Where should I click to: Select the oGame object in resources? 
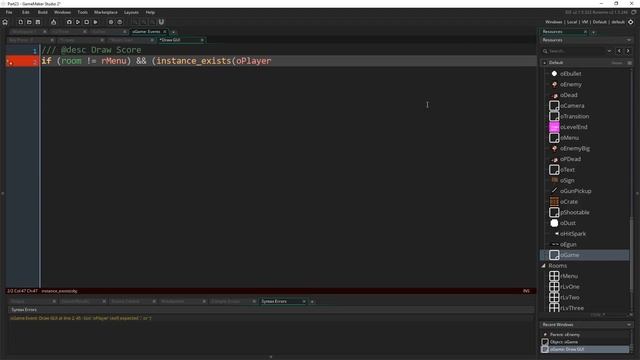[585, 255]
